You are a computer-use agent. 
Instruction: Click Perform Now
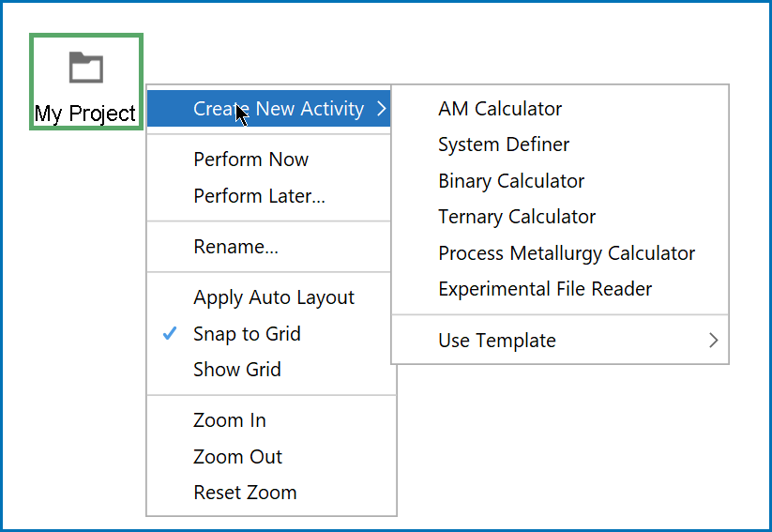tap(269, 160)
